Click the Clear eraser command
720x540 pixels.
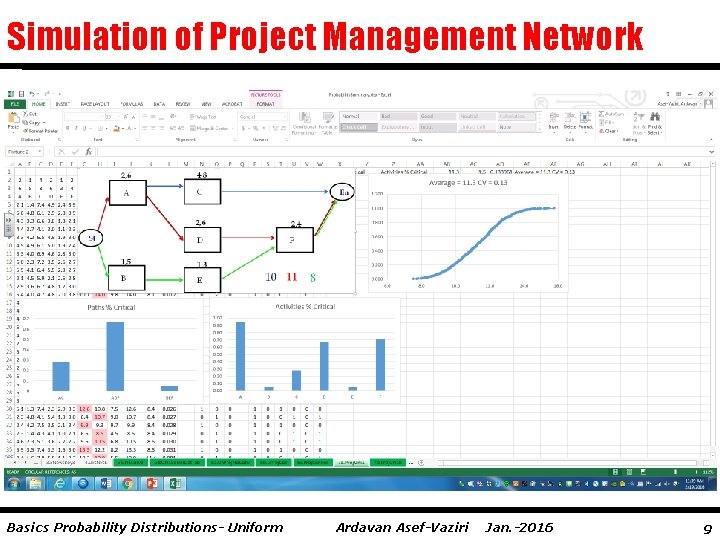[609, 131]
